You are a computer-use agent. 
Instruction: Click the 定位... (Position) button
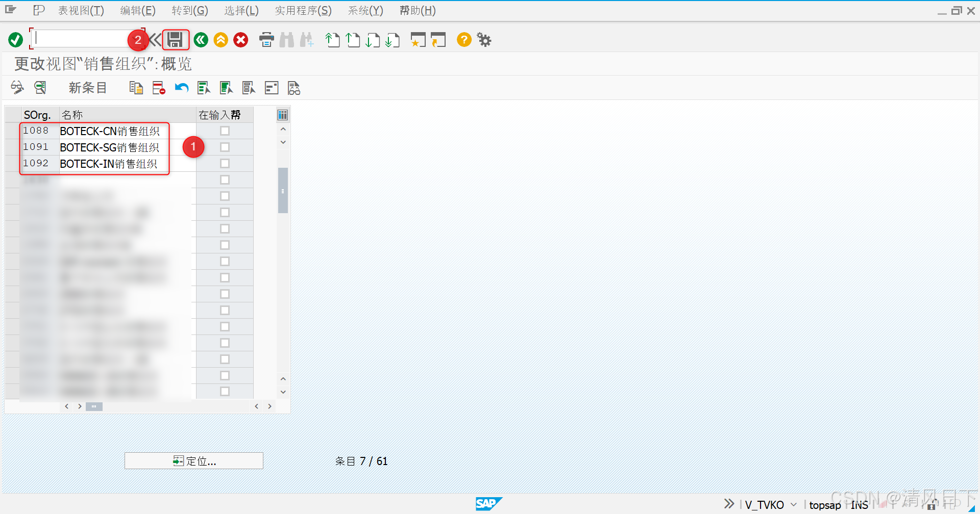(x=194, y=461)
